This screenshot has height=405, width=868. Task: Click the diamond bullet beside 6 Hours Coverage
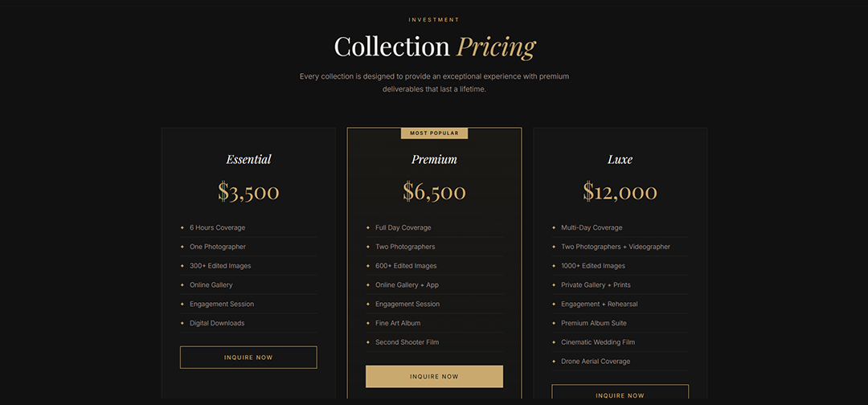[x=182, y=227]
